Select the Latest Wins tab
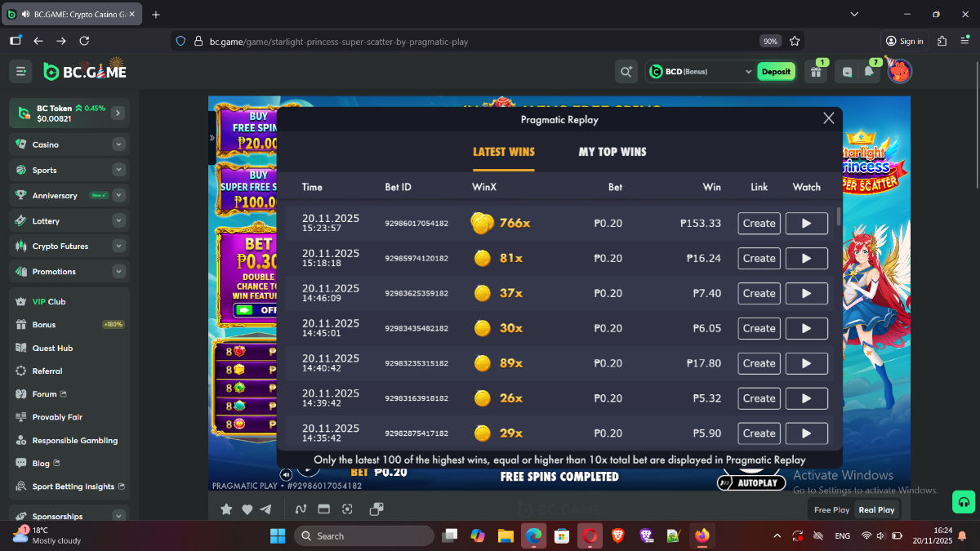Image resolution: width=980 pixels, height=551 pixels. point(503,152)
